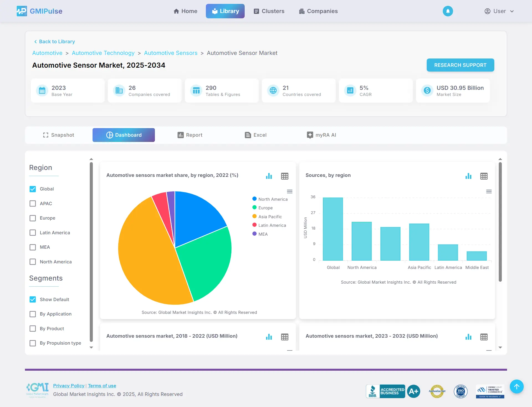Show table view for market share chart
The image size is (532, 407).
point(285,176)
